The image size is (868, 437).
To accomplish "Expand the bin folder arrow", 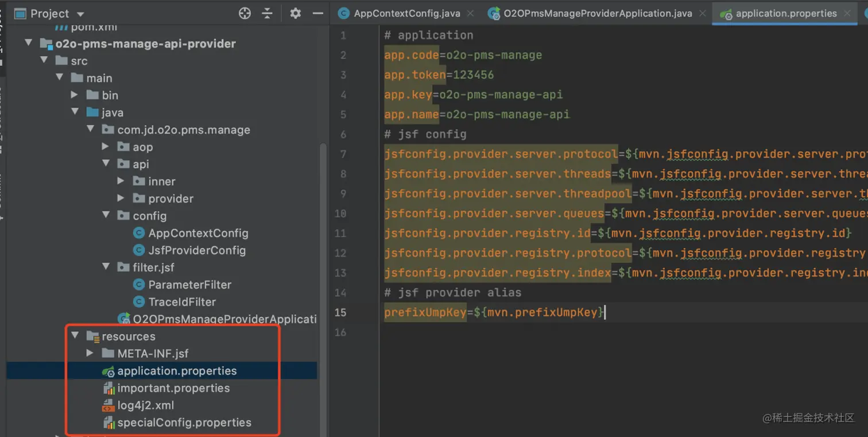I will coord(75,95).
